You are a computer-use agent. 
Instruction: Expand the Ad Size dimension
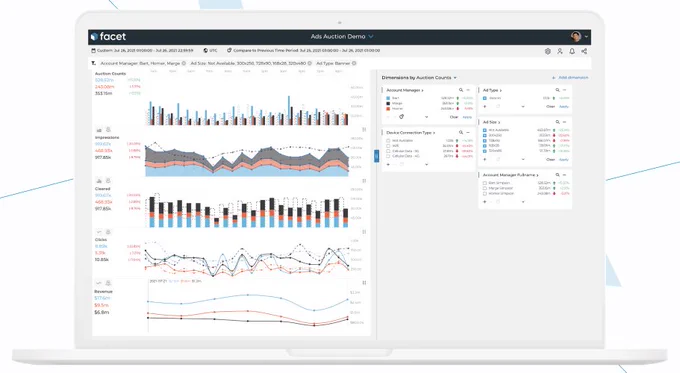click(491, 122)
